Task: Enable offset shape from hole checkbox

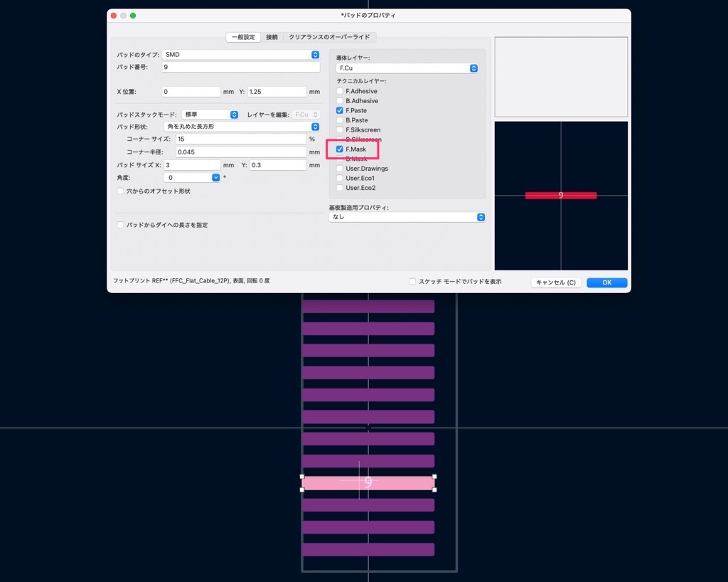Action: (x=120, y=191)
